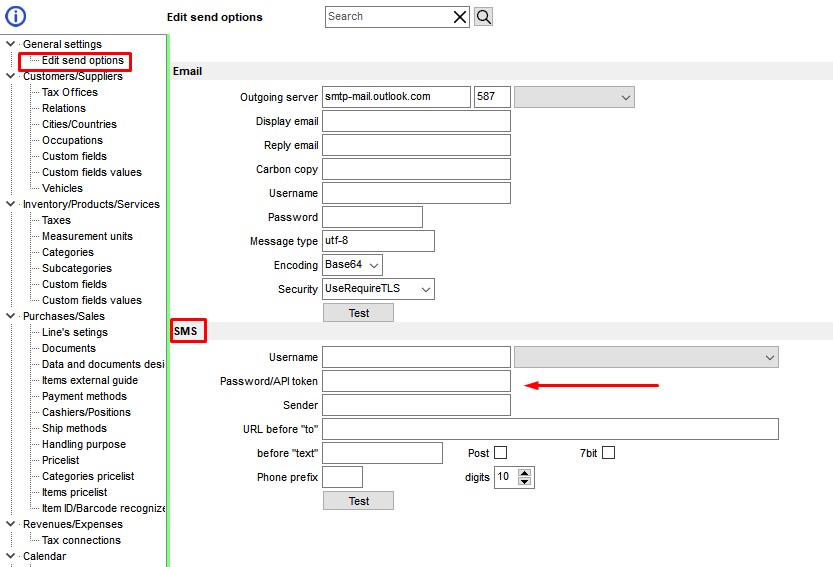Select Edit send options in tree
Screen dimensions: 833x567
[x=82, y=60]
